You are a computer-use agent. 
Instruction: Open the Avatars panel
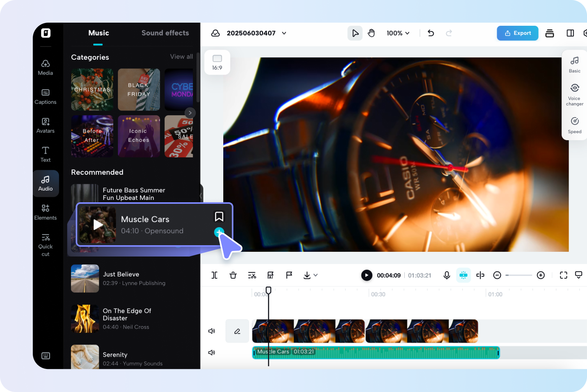[45, 125]
